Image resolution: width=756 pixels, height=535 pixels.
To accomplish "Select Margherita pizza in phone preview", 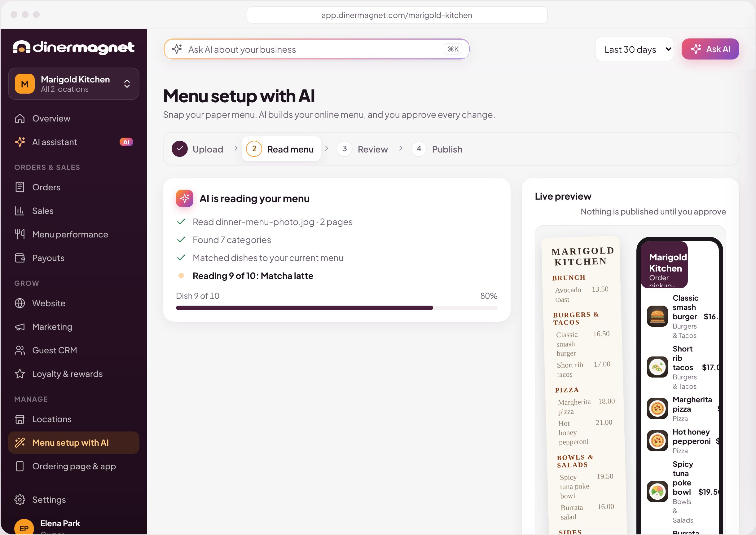I will click(x=682, y=409).
